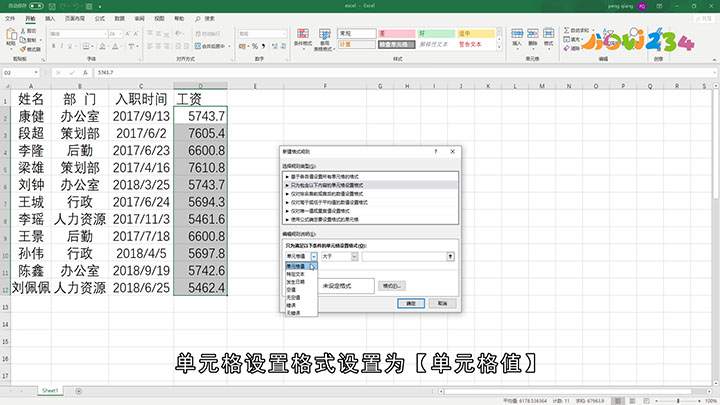
Task: Open the Name Box dropdown
Action: click(x=36, y=73)
